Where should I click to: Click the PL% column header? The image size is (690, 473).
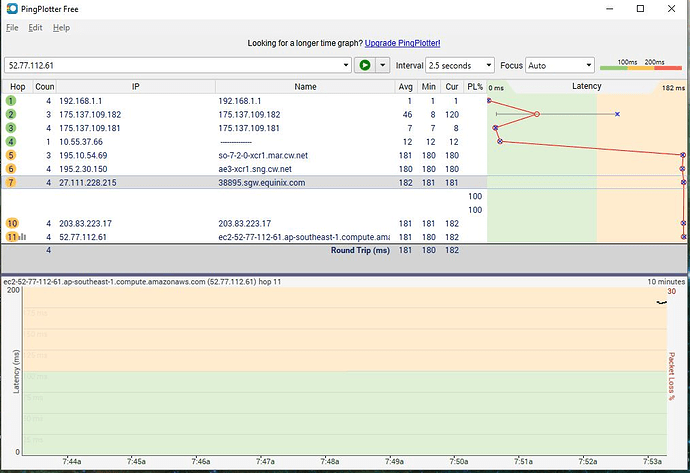[x=474, y=87]
